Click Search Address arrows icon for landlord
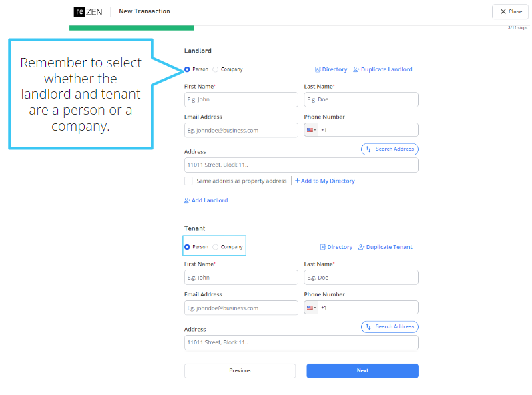 tap(368, 149)
